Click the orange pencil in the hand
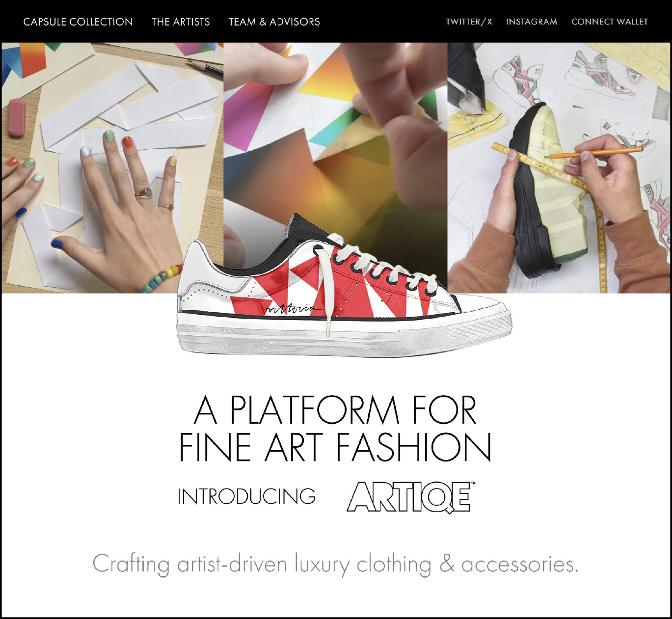The width and height of the screenshot is (672, 619). click(594, 152)
